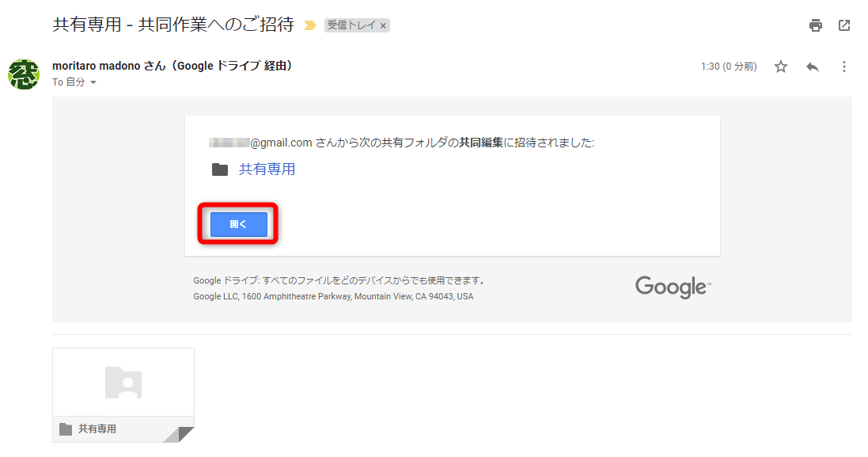Click the 共有専用 attachment thumbnail
This screenshot has width=868, height=457.
(x=123, y=383)
